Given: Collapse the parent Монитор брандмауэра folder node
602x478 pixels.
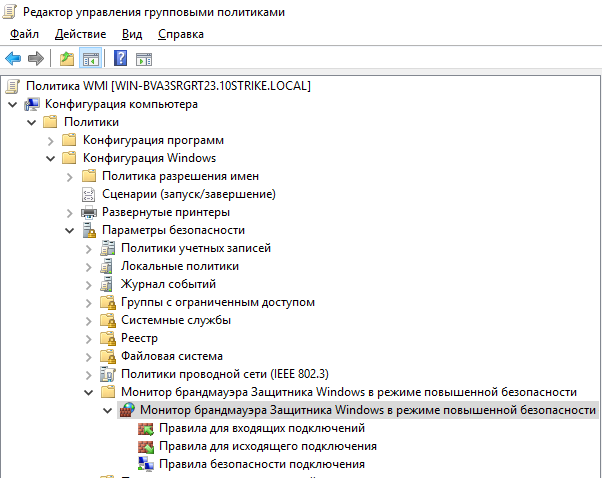Looking at the screenshot, I should [89, 393].
